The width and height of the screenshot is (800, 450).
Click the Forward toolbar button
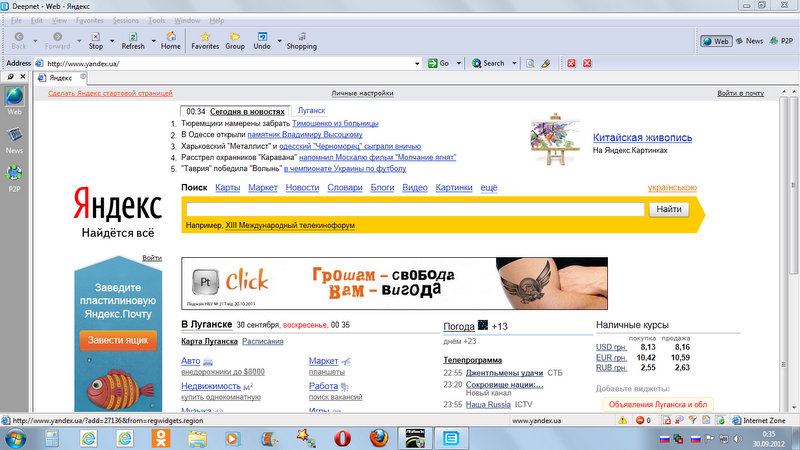[x=57, y=40]
